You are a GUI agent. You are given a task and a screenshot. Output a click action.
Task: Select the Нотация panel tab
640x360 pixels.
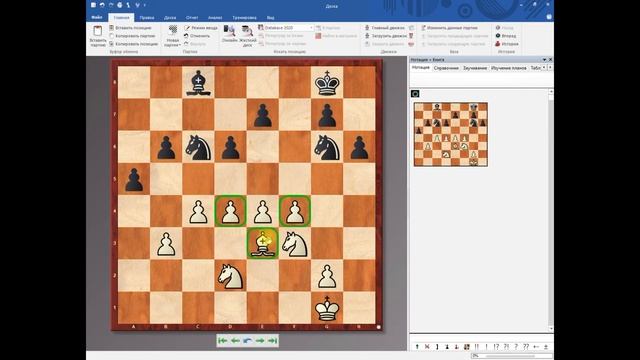tap(420, 68)
